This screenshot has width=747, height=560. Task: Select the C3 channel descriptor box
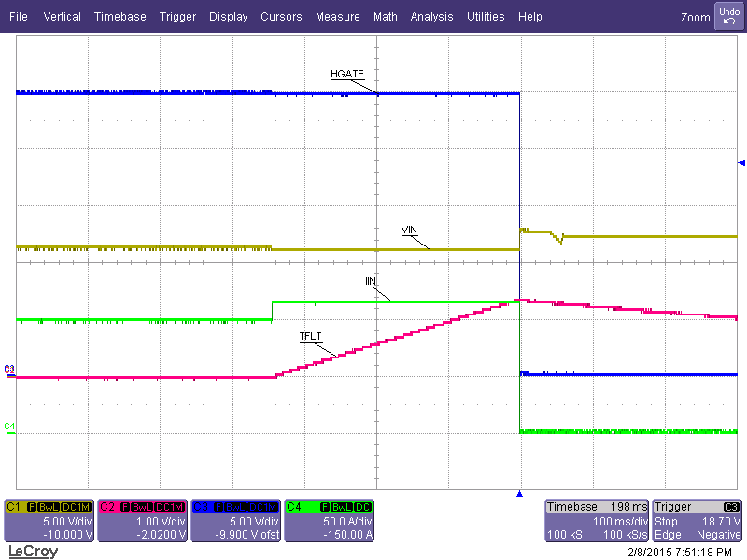pyautogui.click(x=236, y=520)
